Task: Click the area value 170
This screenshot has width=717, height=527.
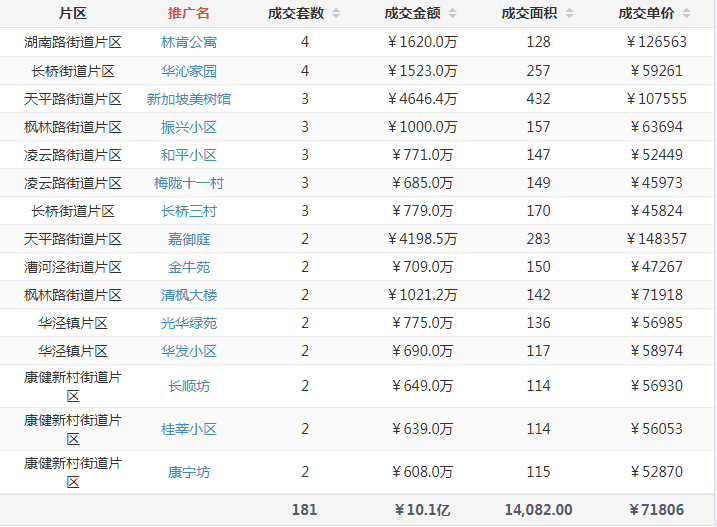Action: [538, 211]
